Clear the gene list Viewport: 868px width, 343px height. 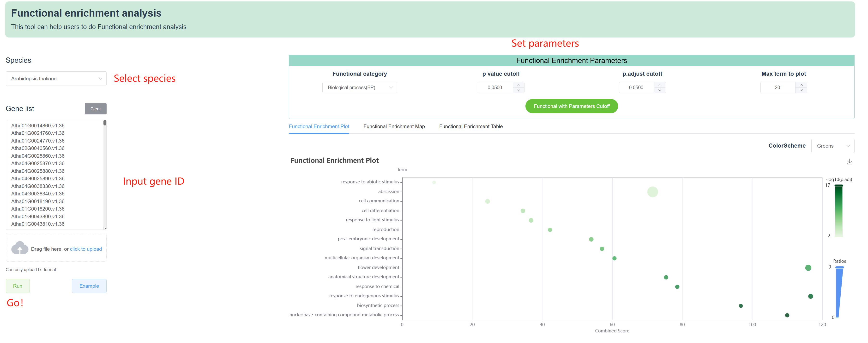coord(95,109)
